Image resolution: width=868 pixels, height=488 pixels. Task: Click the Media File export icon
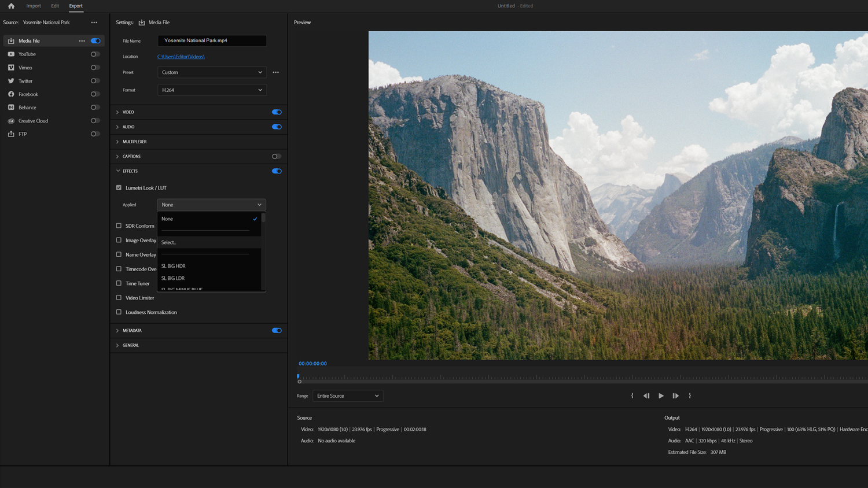pyautogui.click(x=10, y=40)
